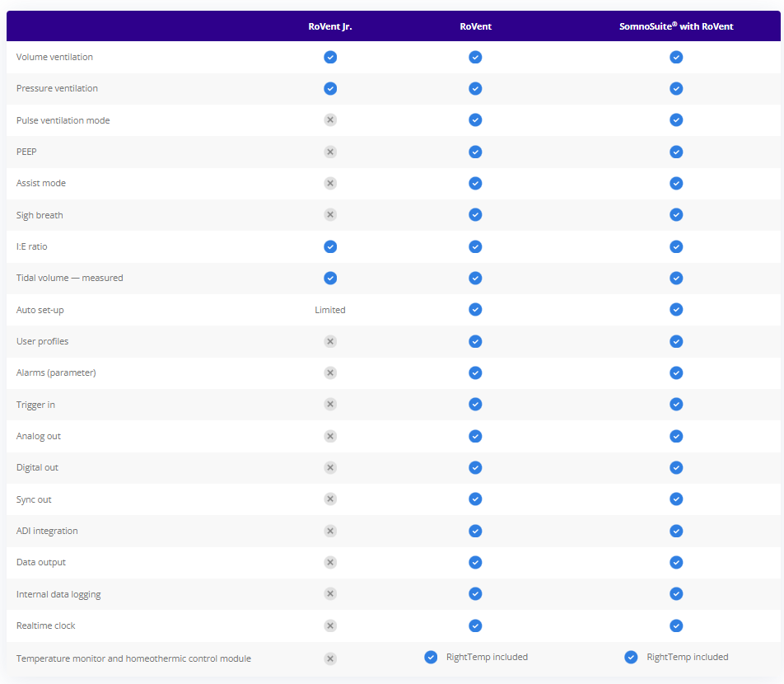Click the Trigger in checkmark under SomnoSuite

[676, 405]
